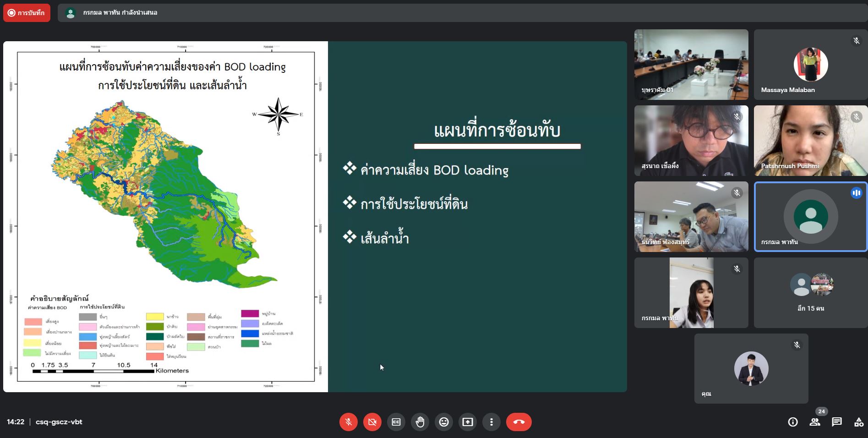Screen dimensions: 868x438
Task: Expand the 'อีก 15 คน' more participants tile
Action: click(810, 293)
